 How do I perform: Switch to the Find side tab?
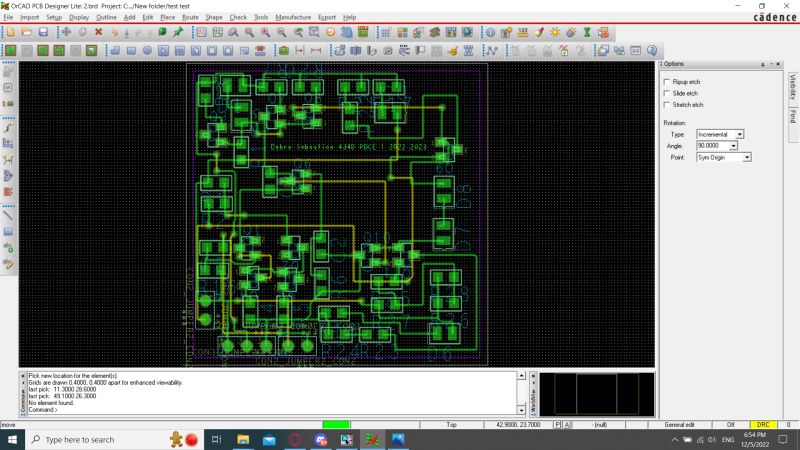(x=792, y=116)
